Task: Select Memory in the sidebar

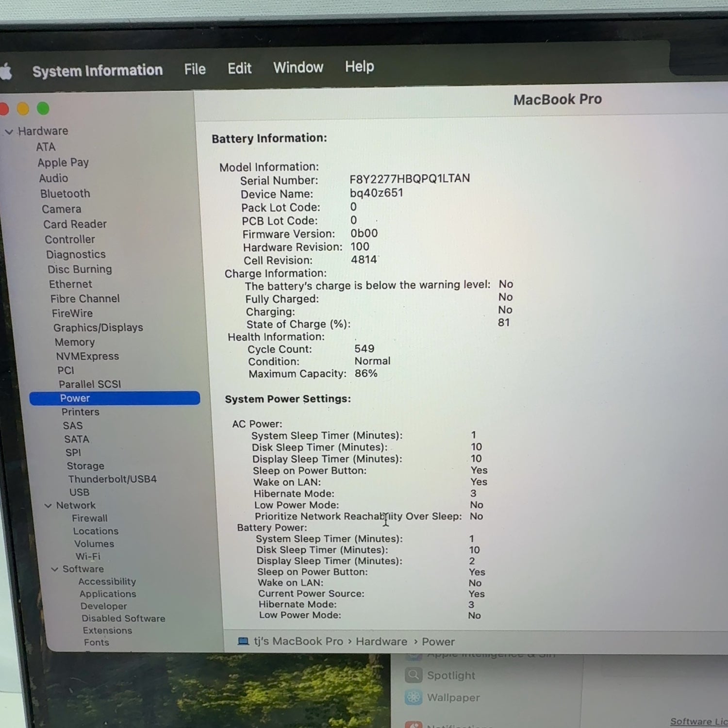Action: [75, 342]
